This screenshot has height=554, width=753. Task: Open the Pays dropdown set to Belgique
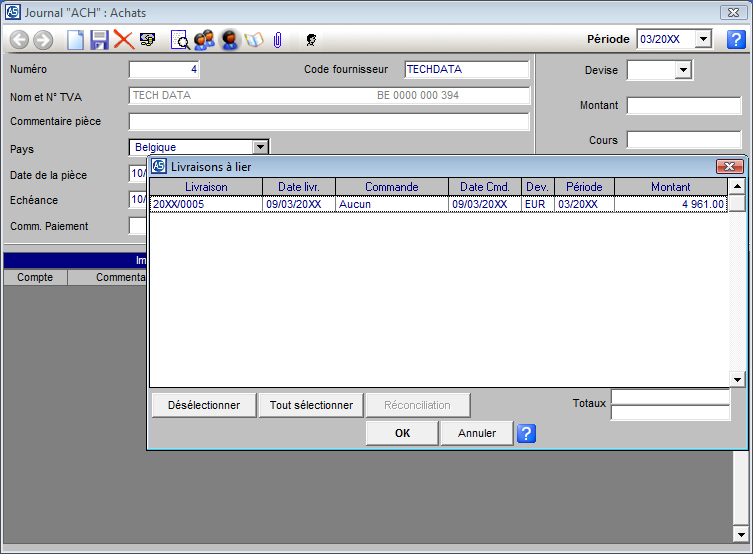[260, 147]
